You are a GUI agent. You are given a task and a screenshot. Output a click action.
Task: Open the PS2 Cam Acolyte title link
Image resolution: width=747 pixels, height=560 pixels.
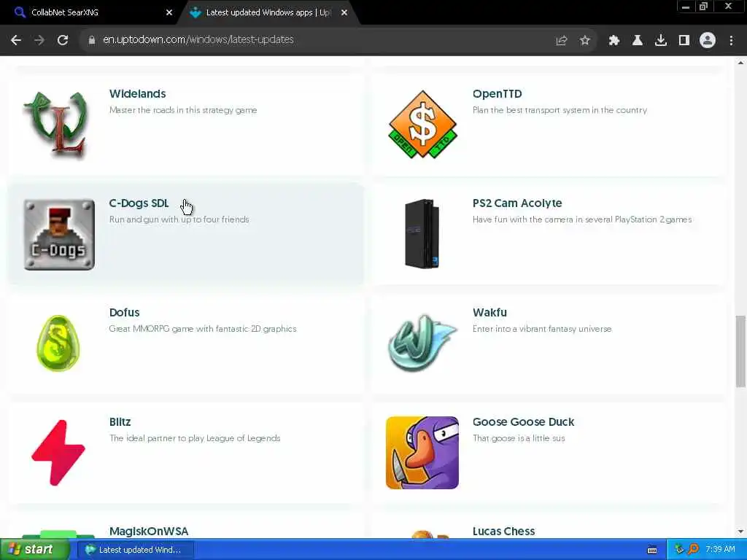(517, 203)
